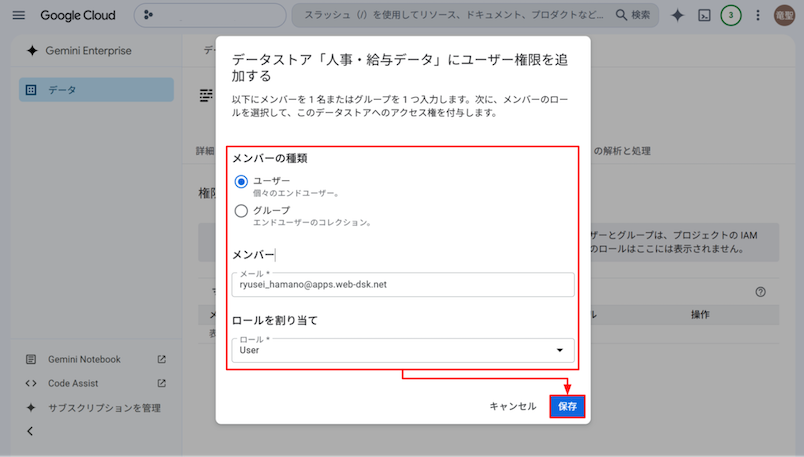Open Gemini AI sparkle assistant icon

pos(677,15)
